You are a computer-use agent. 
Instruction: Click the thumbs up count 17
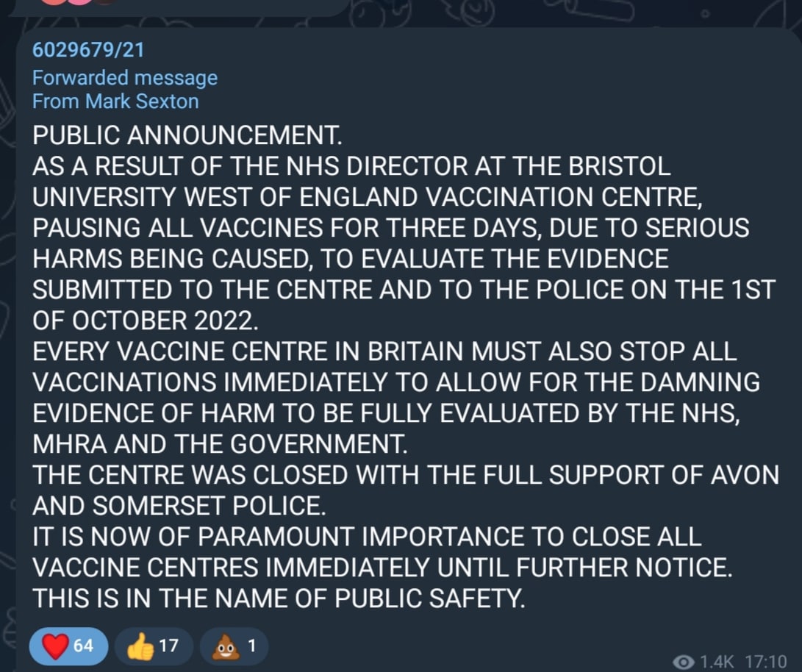click(168, 646)
